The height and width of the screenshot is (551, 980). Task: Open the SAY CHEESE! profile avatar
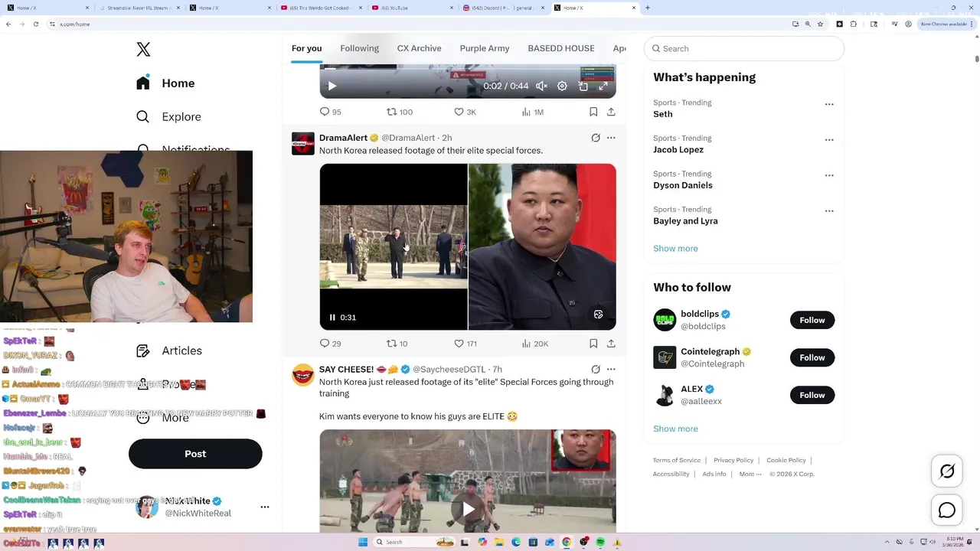(x=303, y=375)
